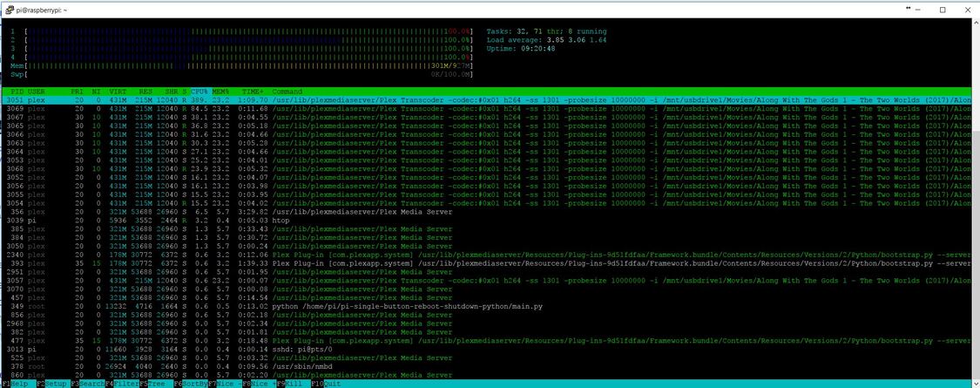Select the /usr/sbin/nmbd row PID 378
This screenshot has width=980, height=388.
click(488, 367)
